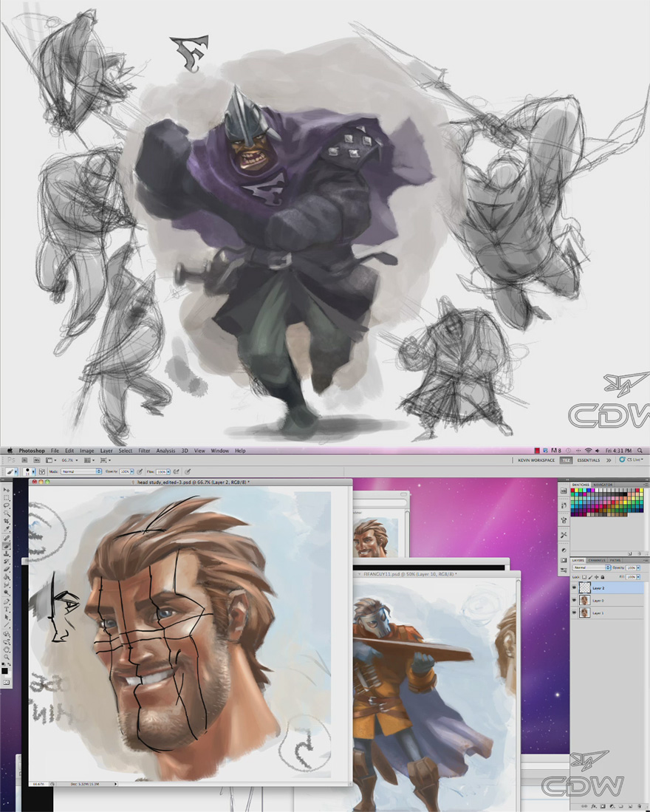
Task: Select the Lasso tool
Action: pos(7,505)
